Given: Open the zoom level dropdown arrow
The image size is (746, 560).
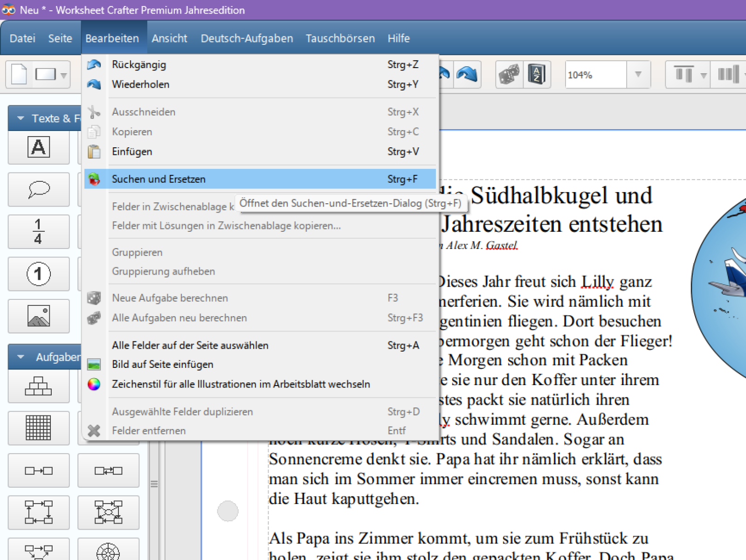Looking at the screenshot, I should click(638, 75).
